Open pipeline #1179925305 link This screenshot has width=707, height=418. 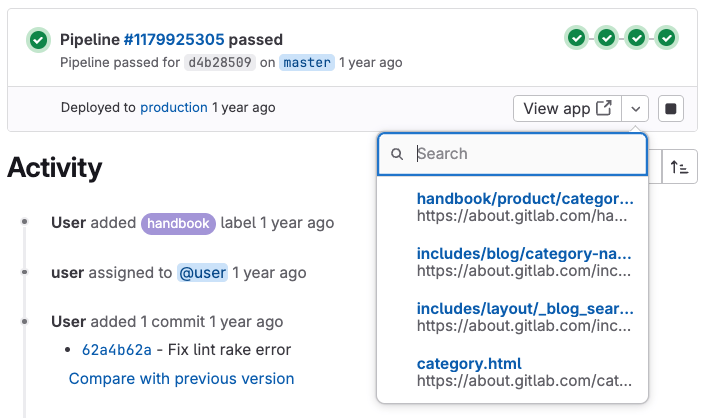pos(174,40)
